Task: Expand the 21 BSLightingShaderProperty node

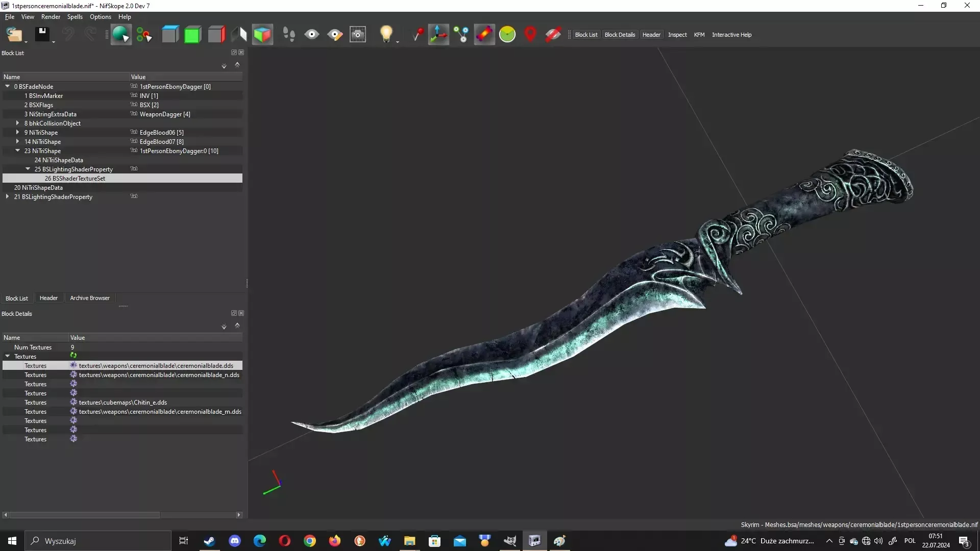Action: tap(8, 196)
